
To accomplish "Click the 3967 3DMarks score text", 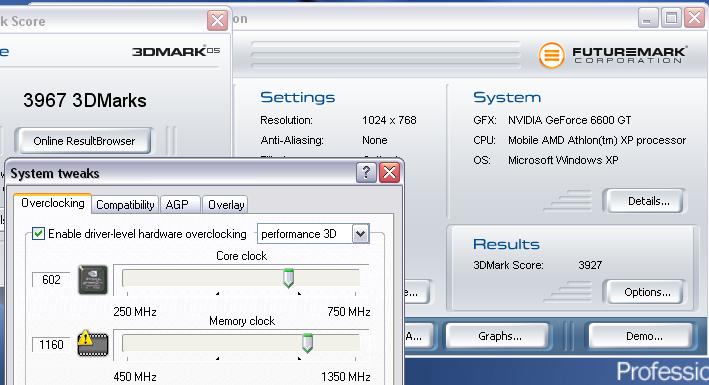I will pos(85,100).
